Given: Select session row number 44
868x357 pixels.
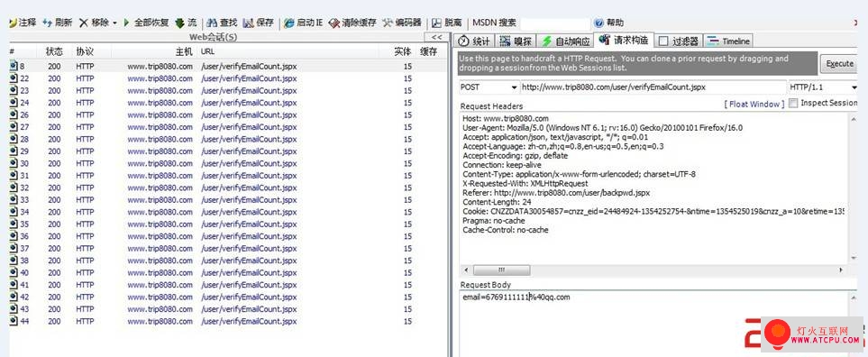Looking at the screenshot, I should click(x=227, y=322).
